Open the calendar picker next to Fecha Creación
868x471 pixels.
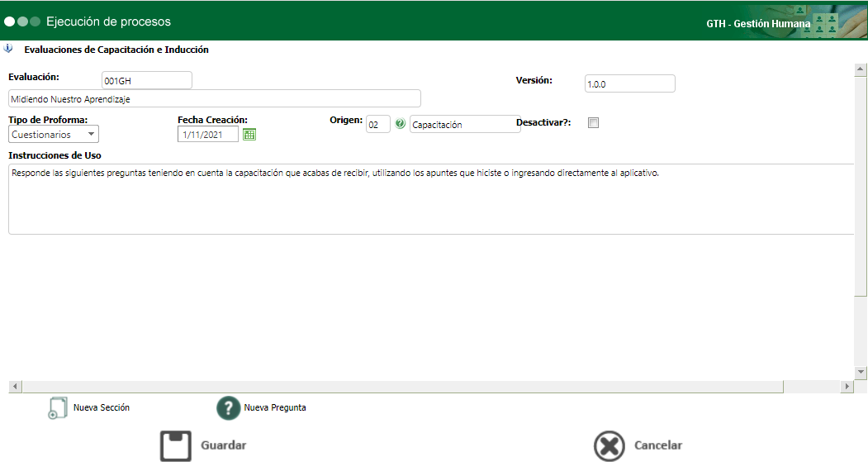249,135
